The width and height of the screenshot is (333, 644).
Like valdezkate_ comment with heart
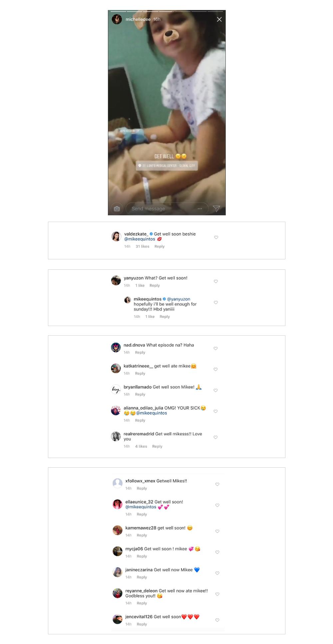[216, 237]
